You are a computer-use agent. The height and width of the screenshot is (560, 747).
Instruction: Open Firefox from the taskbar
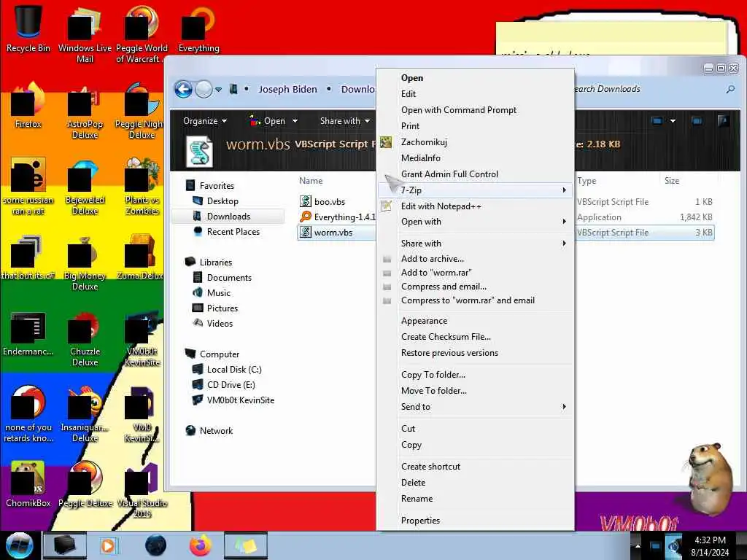(200, 545)
